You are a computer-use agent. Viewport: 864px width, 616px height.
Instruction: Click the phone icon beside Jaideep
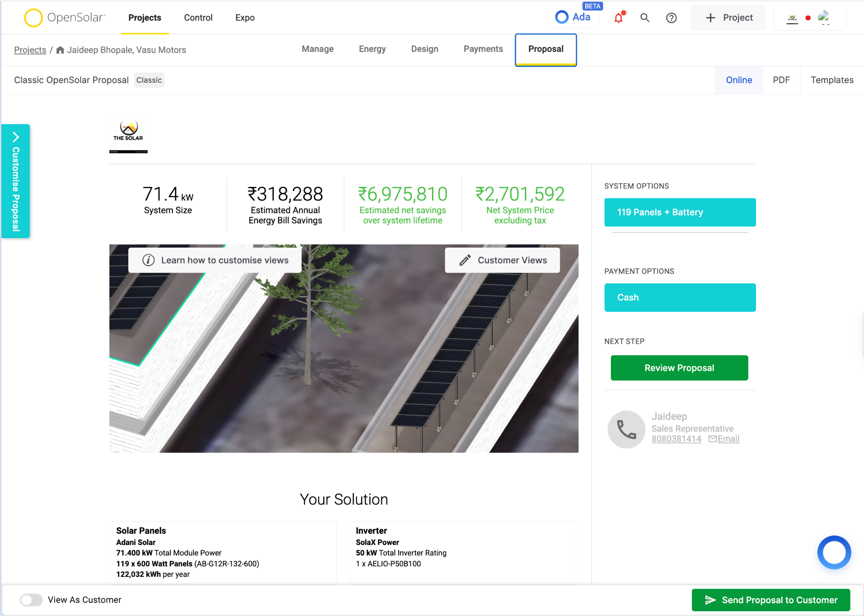point(626,430)
